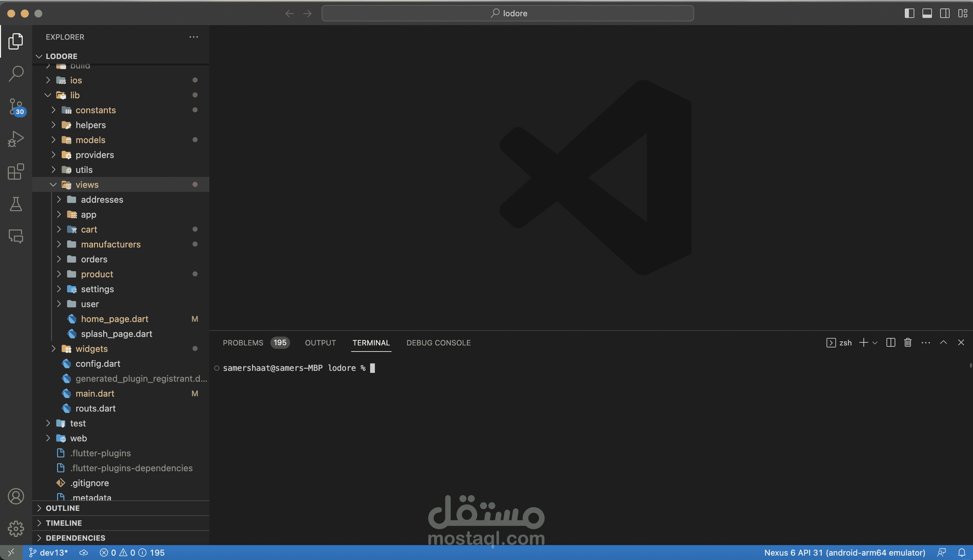Open config.dart file
The image size is (973, 560).
tap(121, 364)
